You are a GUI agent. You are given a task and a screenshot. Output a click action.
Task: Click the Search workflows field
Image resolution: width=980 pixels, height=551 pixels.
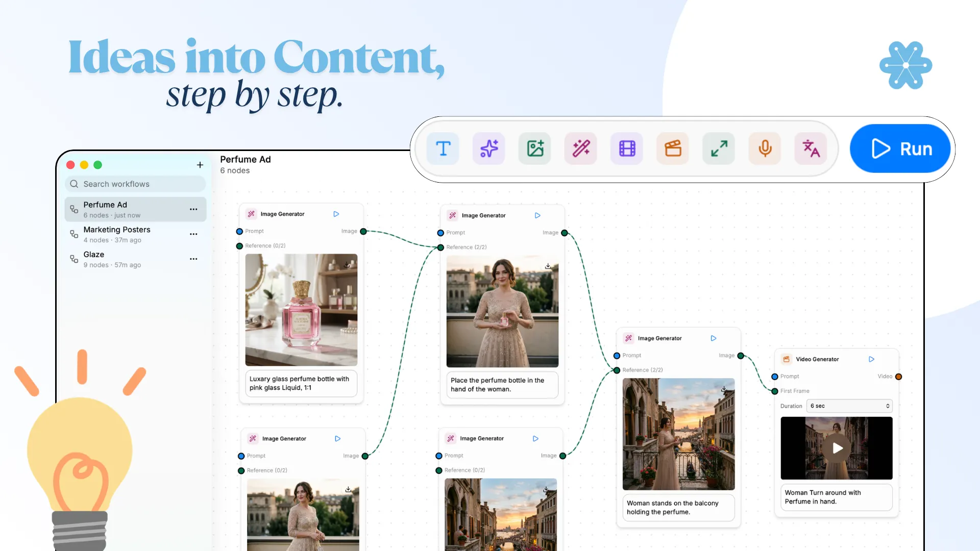135,184
